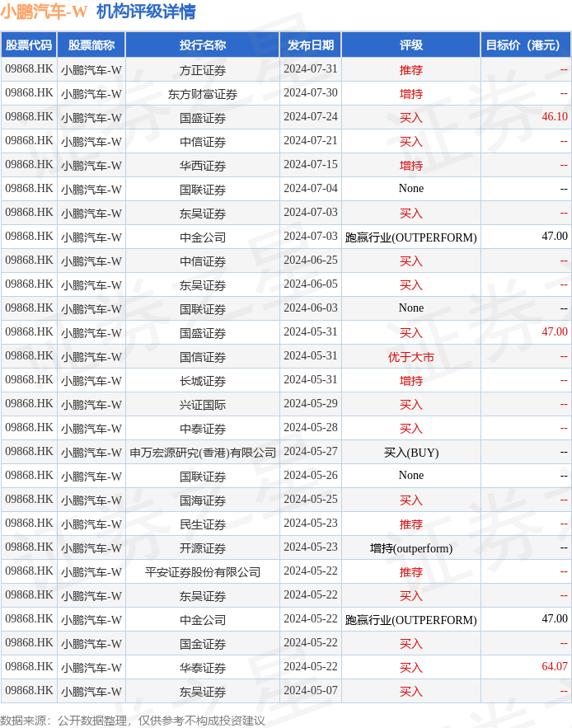Click 国联证券 in the 2024-05-26 row

pyautogui.click(x=203, y=477)
